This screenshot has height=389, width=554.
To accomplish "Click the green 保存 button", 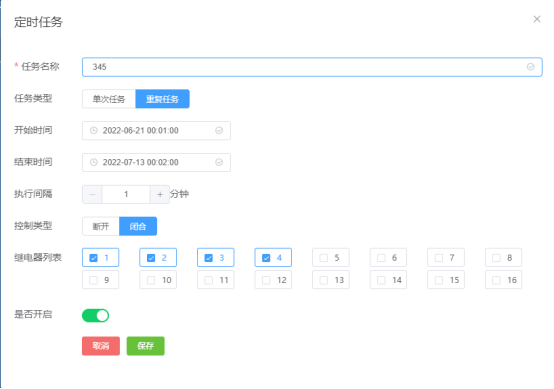I will (x=146, y=346).
